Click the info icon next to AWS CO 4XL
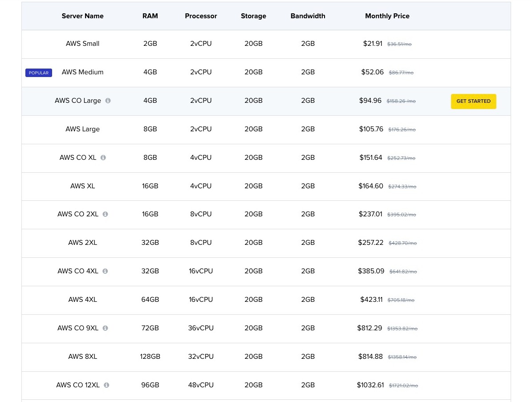 coord(105,272)
